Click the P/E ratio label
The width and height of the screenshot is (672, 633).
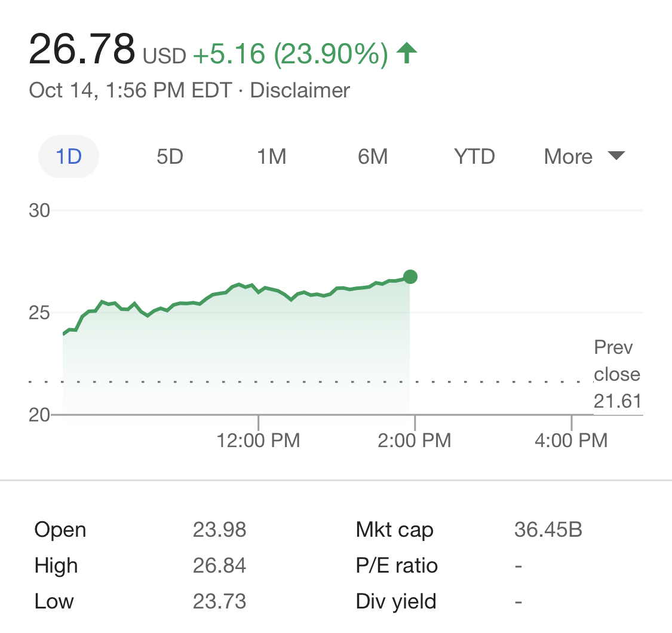click(397, 565)
